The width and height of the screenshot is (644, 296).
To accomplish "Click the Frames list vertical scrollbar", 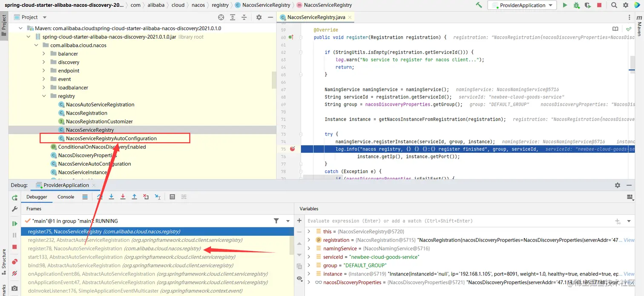I will [292, 245].
